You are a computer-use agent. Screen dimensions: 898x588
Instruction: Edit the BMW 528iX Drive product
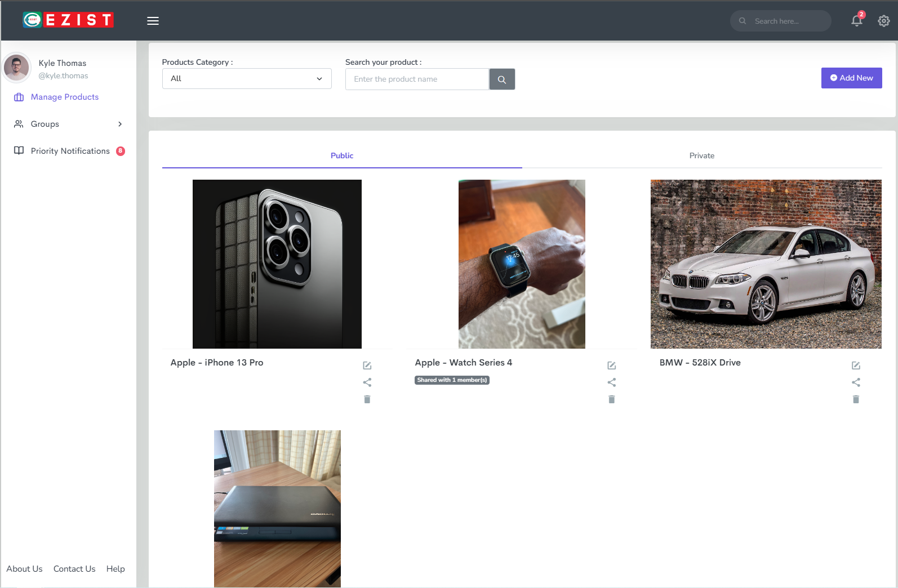(x=856, y=366)
